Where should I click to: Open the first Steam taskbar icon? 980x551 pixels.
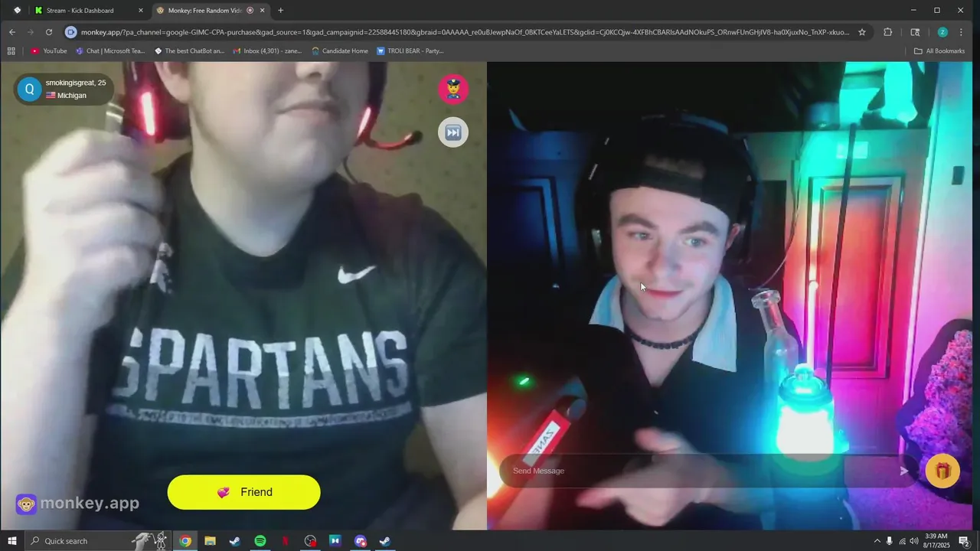point(235,541)
